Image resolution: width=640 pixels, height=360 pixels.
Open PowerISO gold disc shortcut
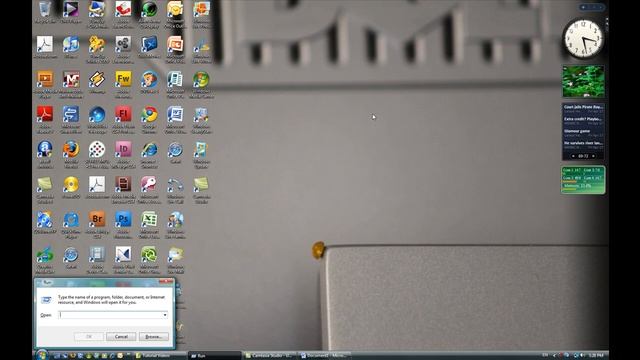[71, 184]
